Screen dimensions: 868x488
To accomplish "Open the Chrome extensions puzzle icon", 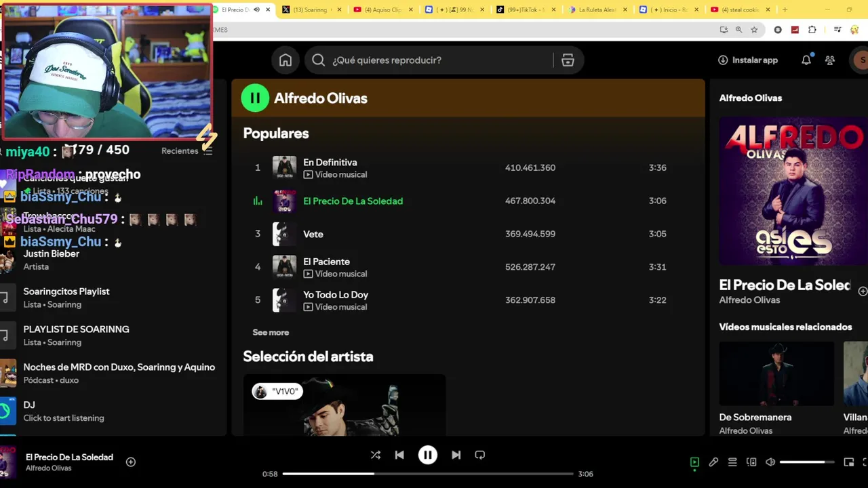I will 812,30.
